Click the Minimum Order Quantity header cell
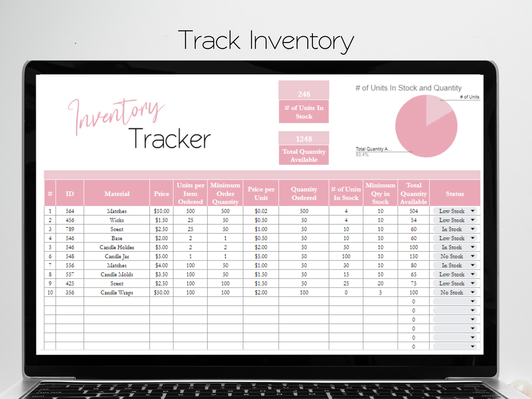This screenshot has width=532, height=399. [x=225, y=194]
